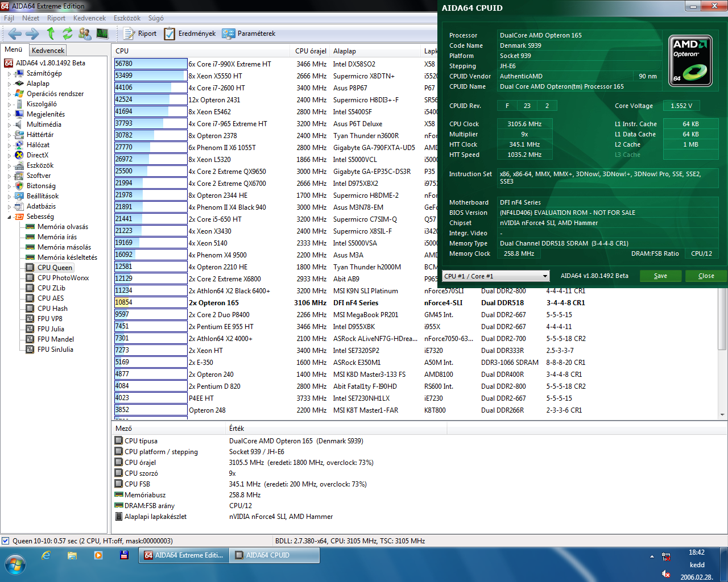The image size is (728, 582).
Task: Collapse the Sebesség tree node
Action: 9,217
